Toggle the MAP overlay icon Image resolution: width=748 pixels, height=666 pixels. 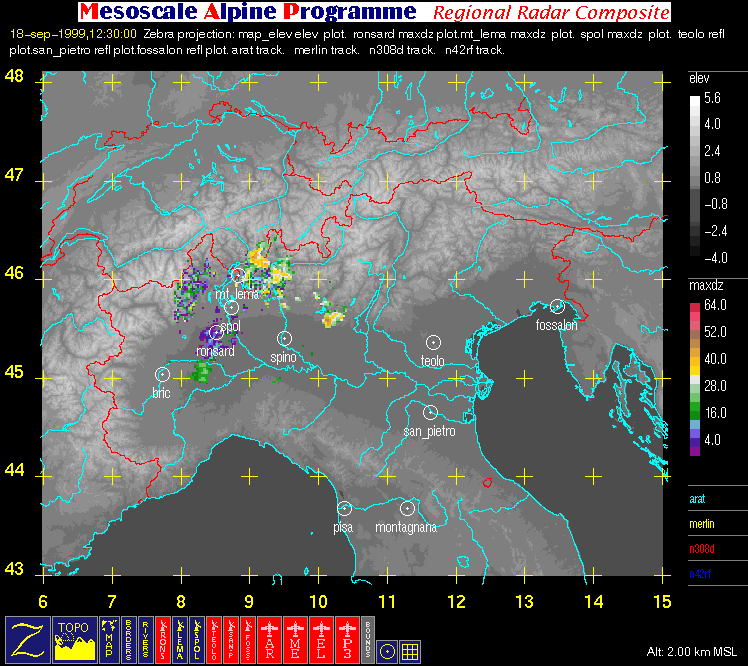[110, 638]
